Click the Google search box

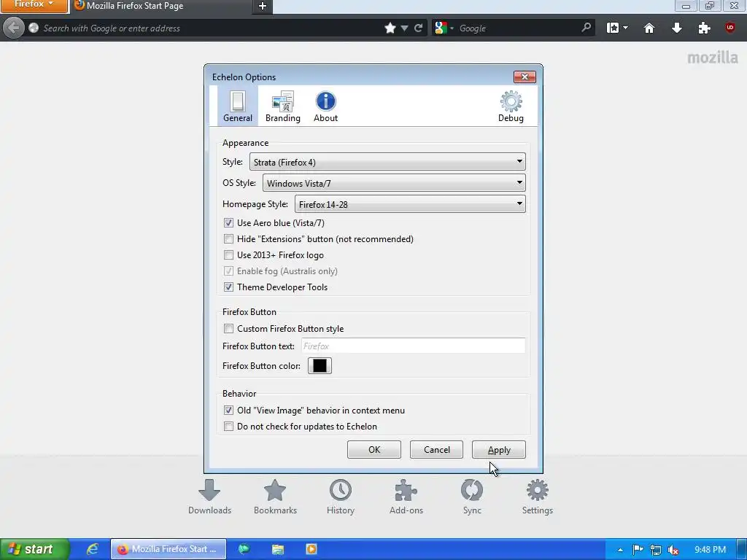click(x=518, y=28)
